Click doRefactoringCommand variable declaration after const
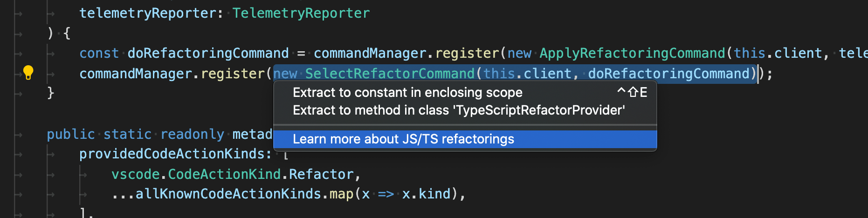 208,53
